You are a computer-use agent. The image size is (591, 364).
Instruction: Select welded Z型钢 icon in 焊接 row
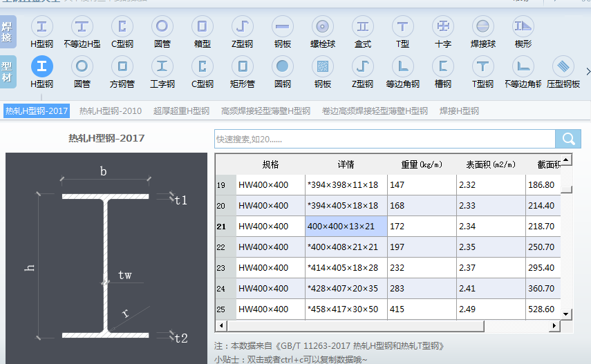(242, 27)
